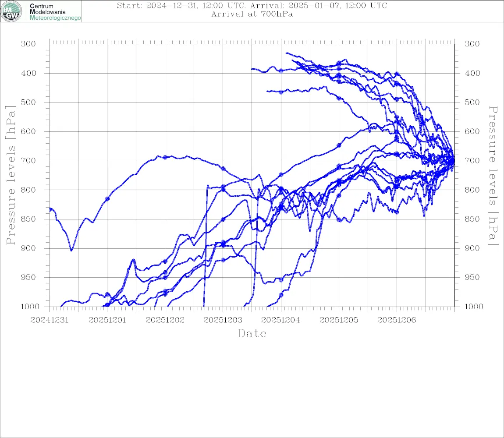Click the left axis 800 label
Image resolution: width=504 pixels, height=438 pixels.
coord(28,190)
